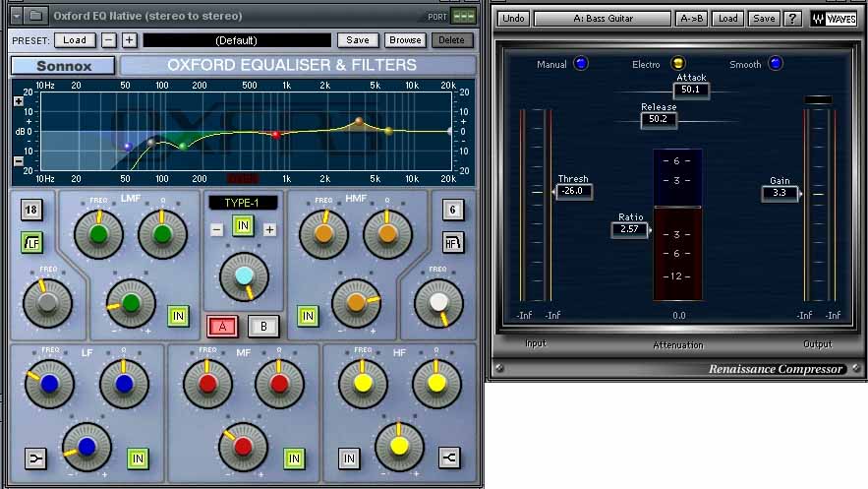Toggle the LF band IN button
This screenshot has width=868, height=489.
click(138, 458)
